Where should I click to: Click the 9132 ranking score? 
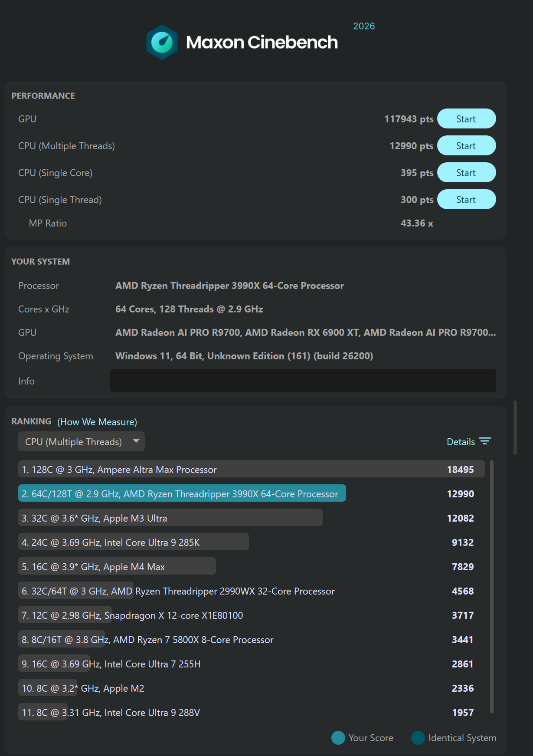(463, 542)
